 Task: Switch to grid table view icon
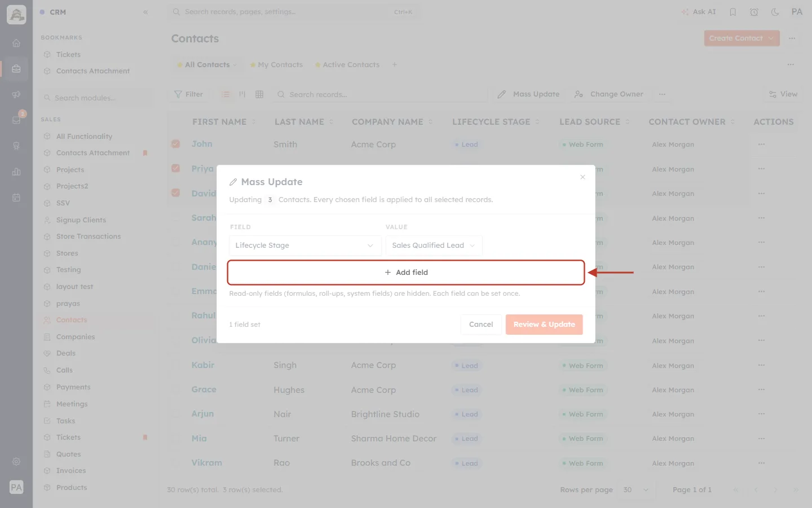coord(259,94)
